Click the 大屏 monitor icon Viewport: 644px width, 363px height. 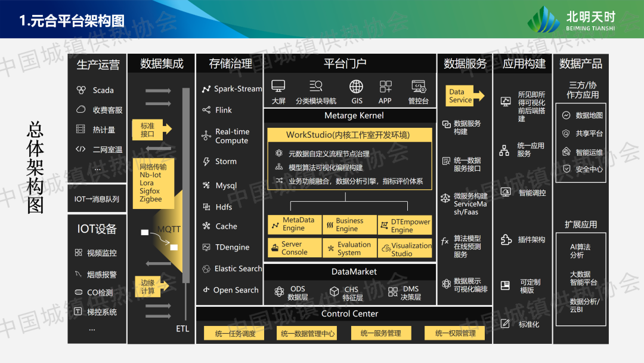tap(278, 87)
